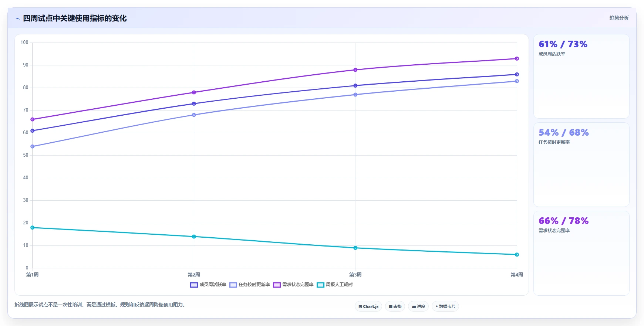644x326 pixels.
Task: Toggle the 成员周活跃率 legend series
Action: click(x=208, y=285)
